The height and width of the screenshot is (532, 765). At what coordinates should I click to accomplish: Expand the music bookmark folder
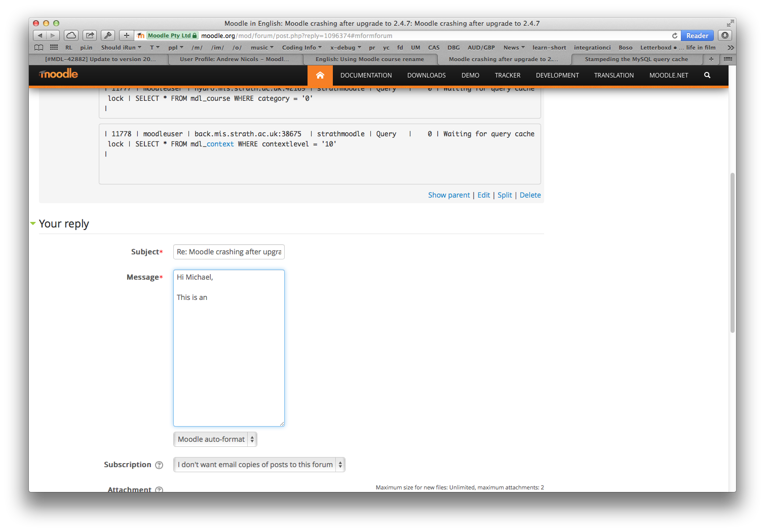click(262, 48)
